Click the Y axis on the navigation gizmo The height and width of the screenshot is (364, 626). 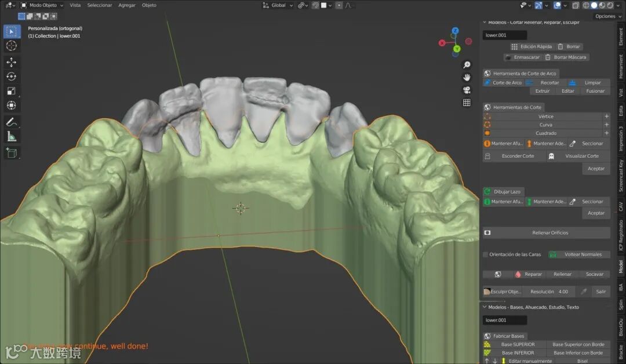point(457,49)
